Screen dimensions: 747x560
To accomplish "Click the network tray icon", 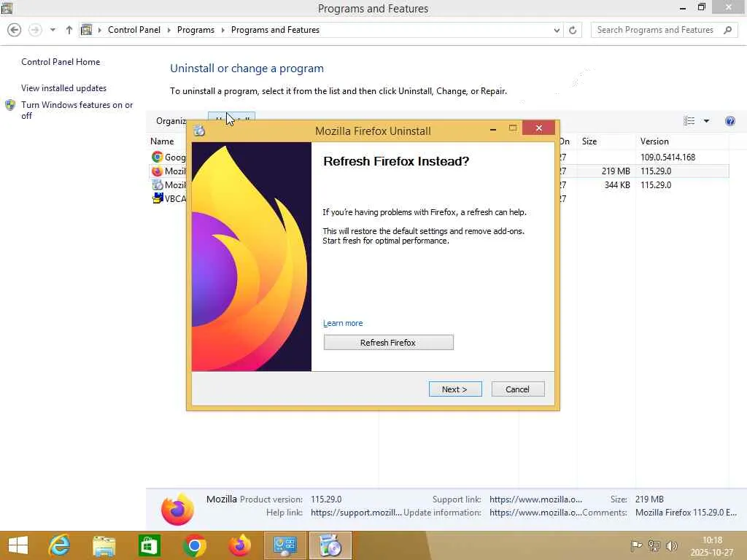I will click(654, 545).
